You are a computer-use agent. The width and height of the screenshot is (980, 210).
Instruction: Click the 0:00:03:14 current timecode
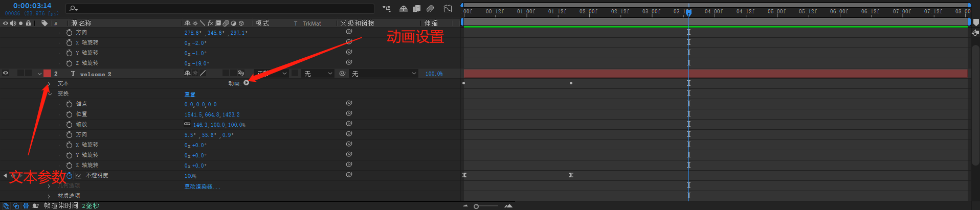coord(32,6)
